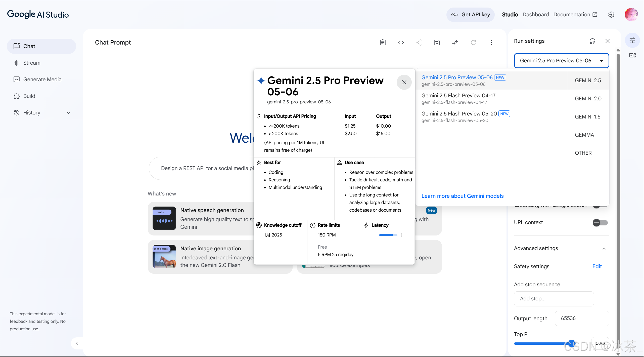
Task: Click the compare mode arrows icon
Action: click(455, 43)
